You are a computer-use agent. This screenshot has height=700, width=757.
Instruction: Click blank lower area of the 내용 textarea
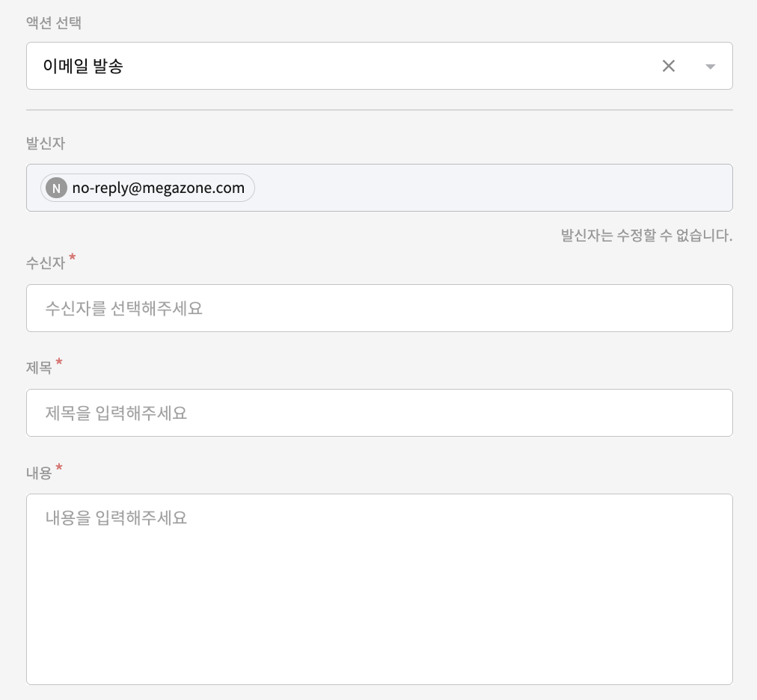click(378, 621)
